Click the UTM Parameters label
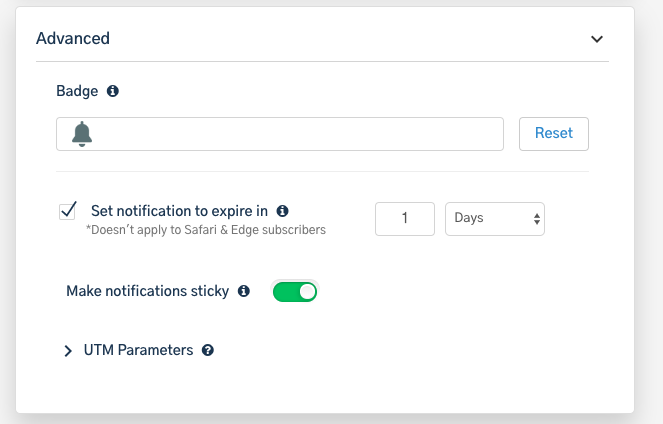663x424 pixels. 138,351
